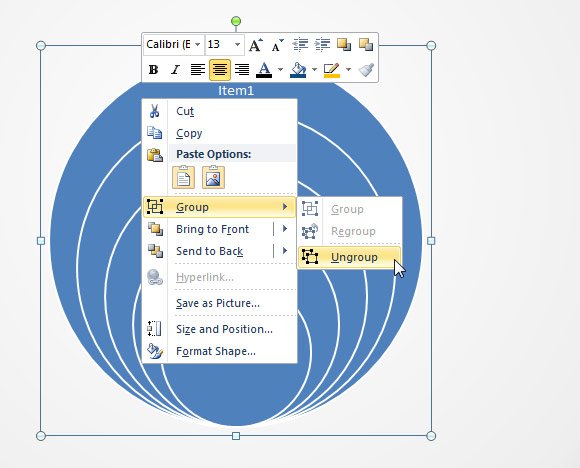580x468 pixels.
Task: Click the Bring Forward icon in mini toolbar
Action: (x=344, y=45)
